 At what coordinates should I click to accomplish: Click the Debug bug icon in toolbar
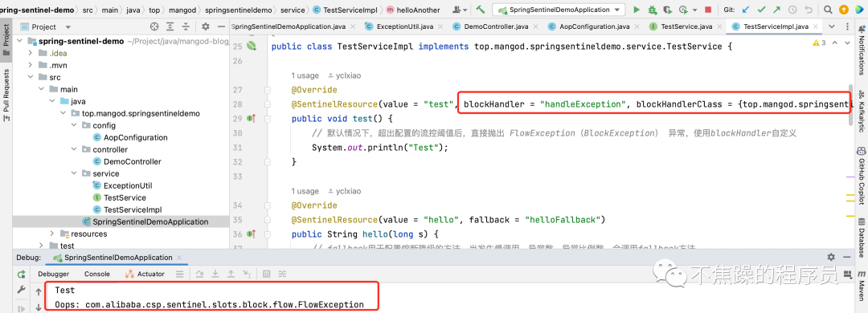tap(652, 10)
